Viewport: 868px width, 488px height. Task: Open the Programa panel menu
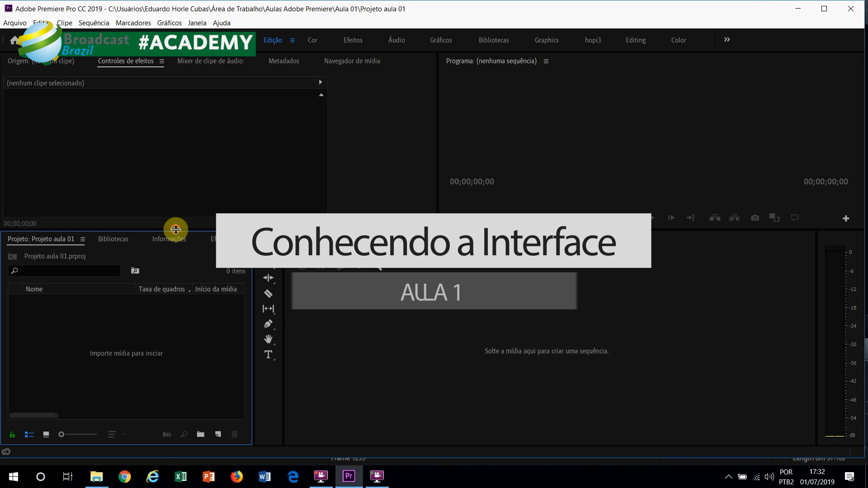coord(546,61)
